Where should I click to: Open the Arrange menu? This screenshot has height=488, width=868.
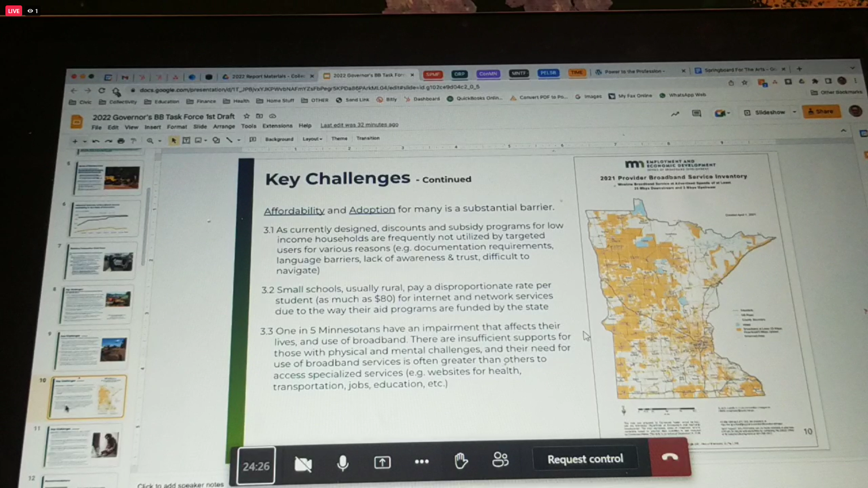tap(224, 127)
